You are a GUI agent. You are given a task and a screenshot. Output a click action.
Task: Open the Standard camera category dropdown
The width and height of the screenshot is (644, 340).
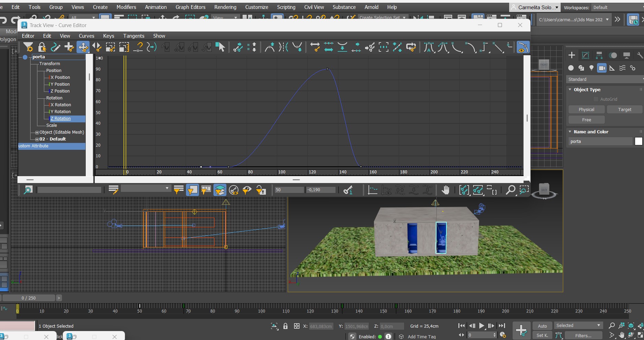(605, 80)
